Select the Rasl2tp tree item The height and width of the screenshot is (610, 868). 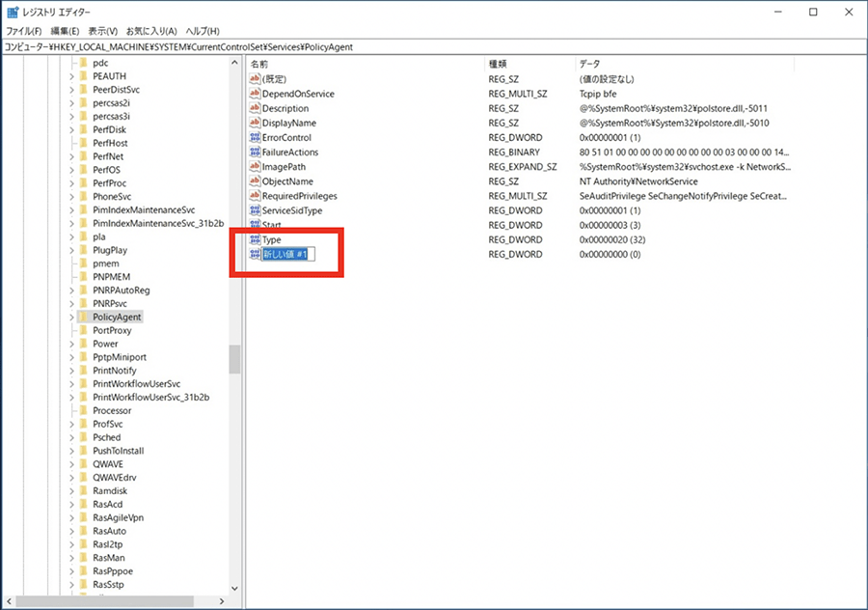click(108, 544)
